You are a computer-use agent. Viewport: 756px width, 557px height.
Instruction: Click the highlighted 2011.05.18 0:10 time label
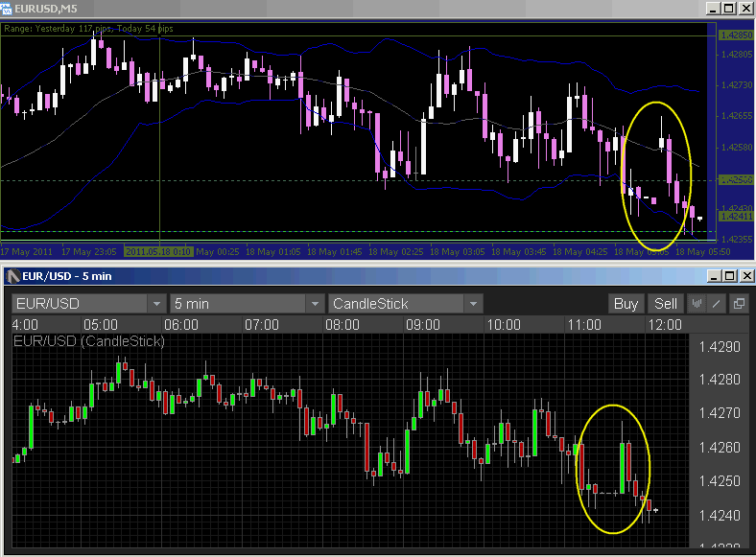(x=158, y=251)
